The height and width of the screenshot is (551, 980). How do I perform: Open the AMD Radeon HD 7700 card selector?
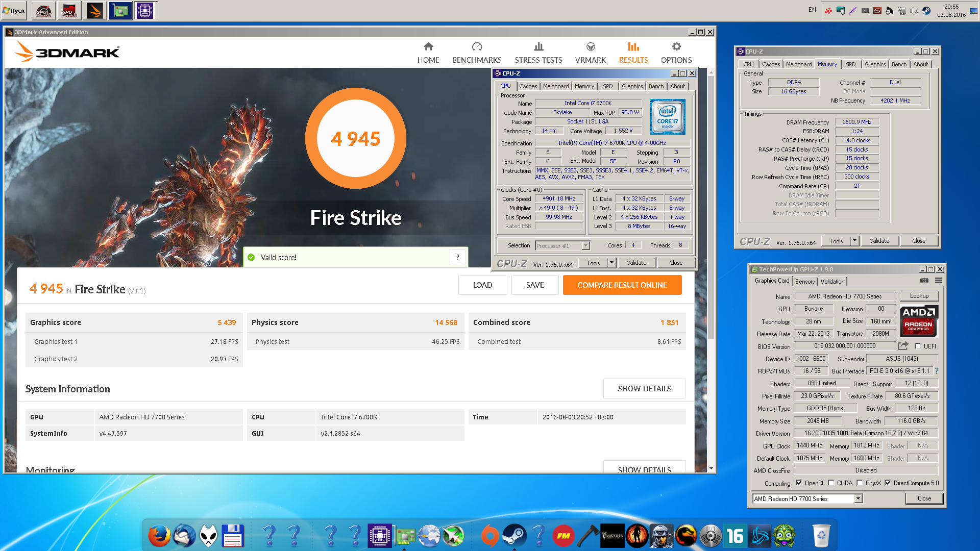[x=807, y=499]
